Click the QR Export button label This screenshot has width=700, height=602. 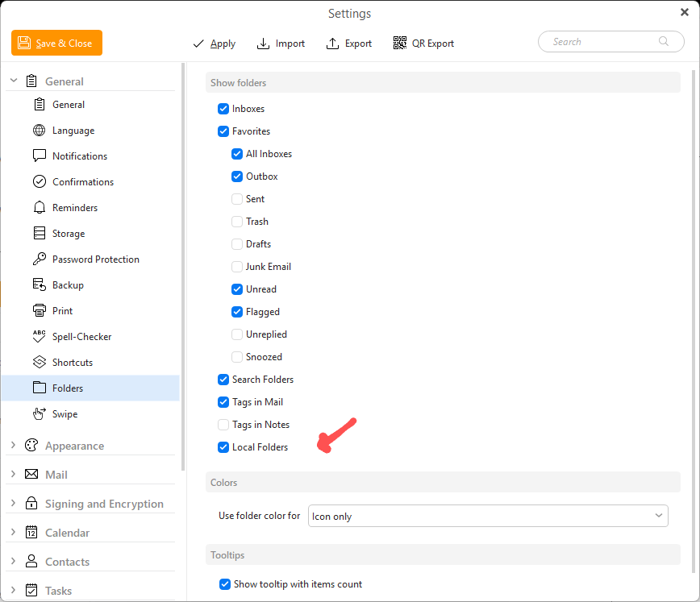432,44
